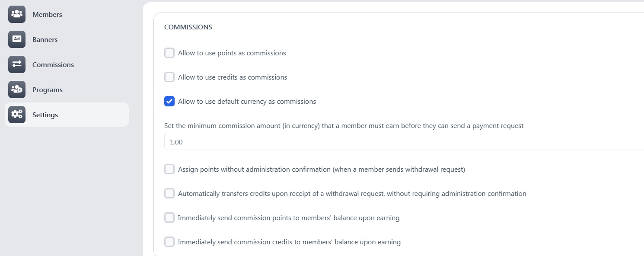Viewport: 644px width, 256px height.
Task: Select the Settings sidebar label
Action: [45, 115]
